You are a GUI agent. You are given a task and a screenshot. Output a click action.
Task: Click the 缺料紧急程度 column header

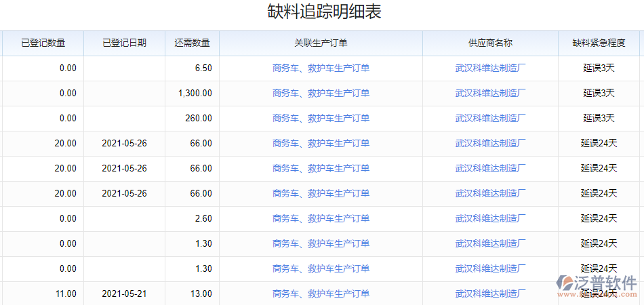599,43
